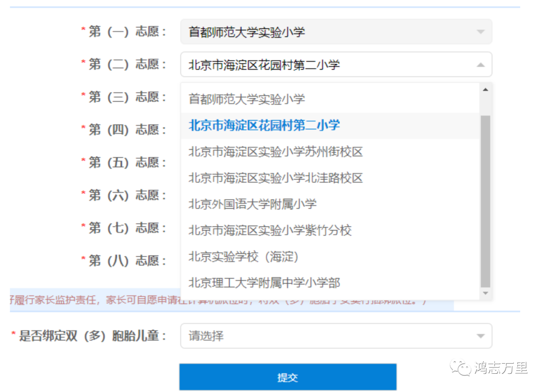This screenshot has height=392, width=546.
Task: Select 北京市海淀区实验小学紫竹分校 option
Action: pos(330,230)
